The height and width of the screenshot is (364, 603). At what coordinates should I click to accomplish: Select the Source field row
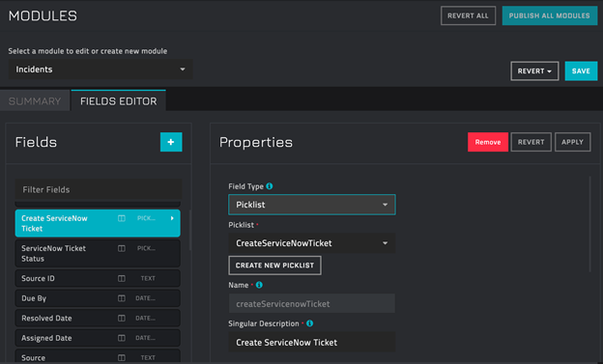point(98,356)
